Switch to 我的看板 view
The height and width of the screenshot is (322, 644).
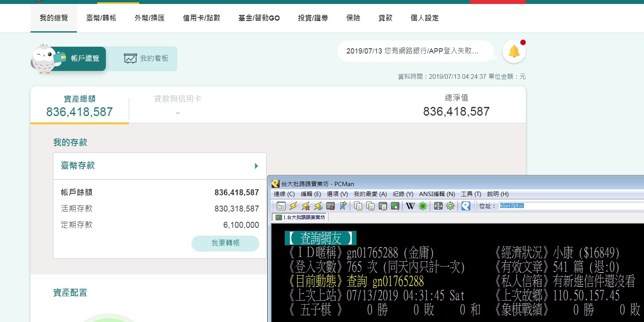coord(146,59)
